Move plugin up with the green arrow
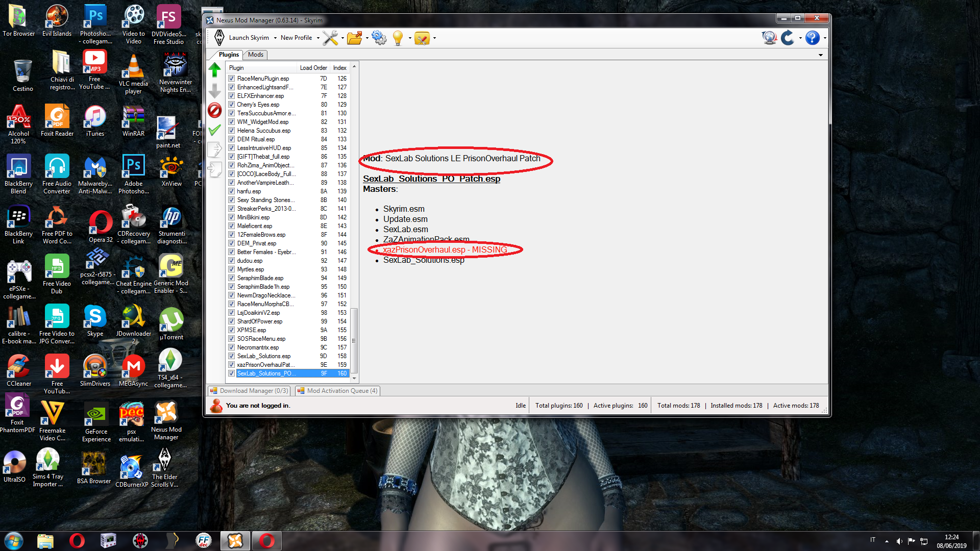Screen dimensions: 980x551 click(x=215, y=70)
